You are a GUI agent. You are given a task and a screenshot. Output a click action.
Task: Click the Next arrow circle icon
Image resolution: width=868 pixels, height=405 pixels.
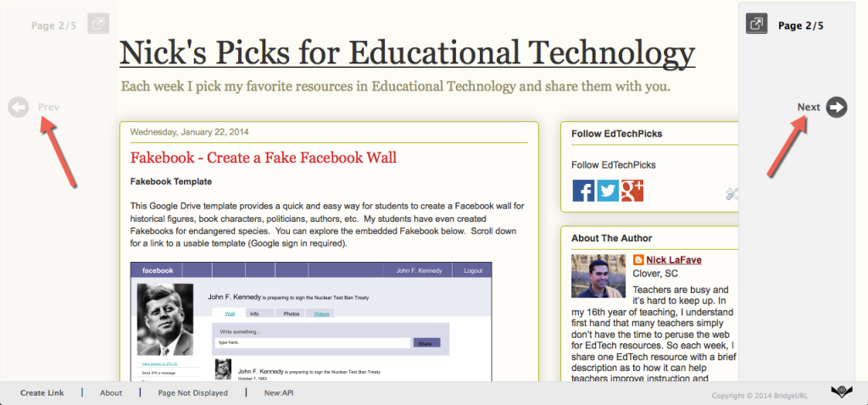837,108
